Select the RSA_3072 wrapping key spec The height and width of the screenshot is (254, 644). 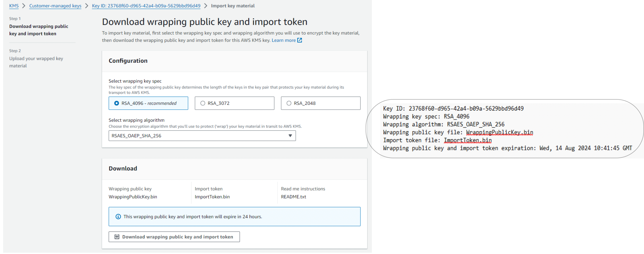click(x=234, y=103)
